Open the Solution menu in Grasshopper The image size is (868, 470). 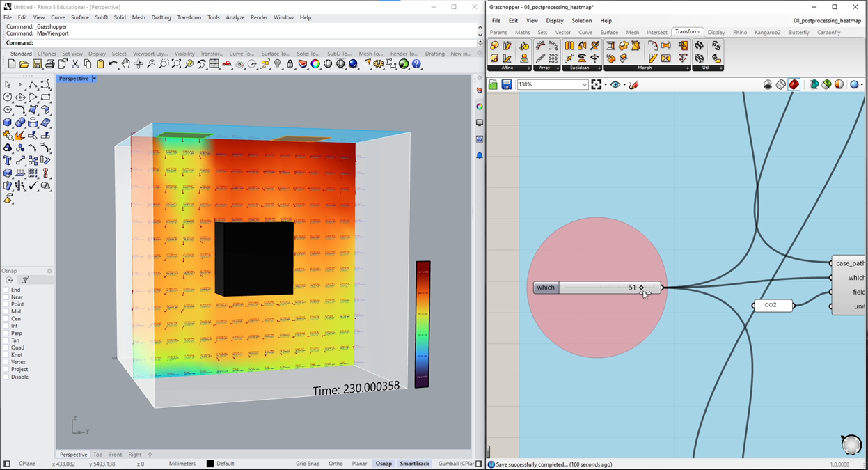(581, 21)
